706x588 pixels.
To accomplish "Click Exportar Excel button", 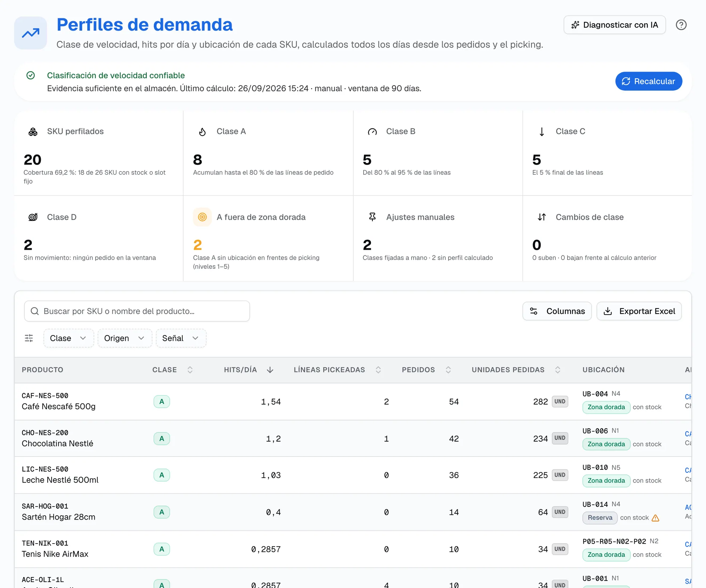I will point(639,311).
